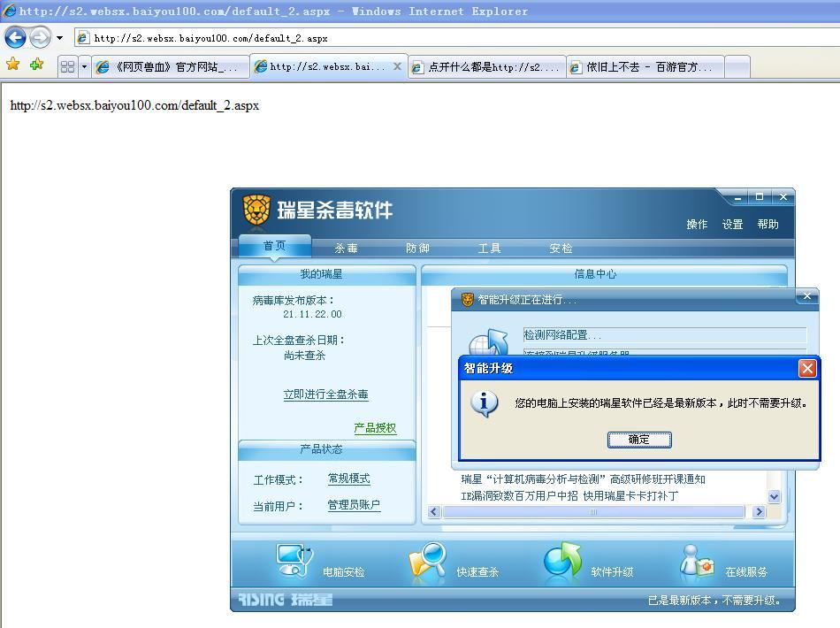The width and height of the screenshot is (840, 628).
Task: Open the 帮助 menu in Rising
Action: click(x=767, y=224)
